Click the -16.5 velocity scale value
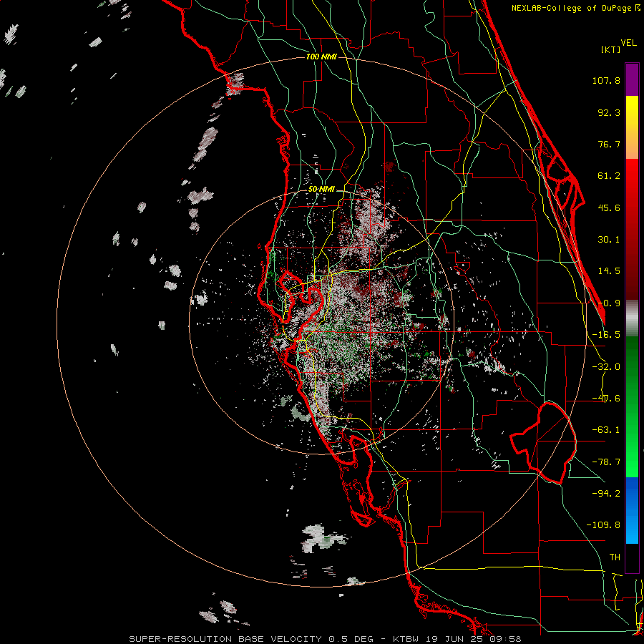This screenshot has width=644, height=644. pos(606,335)
